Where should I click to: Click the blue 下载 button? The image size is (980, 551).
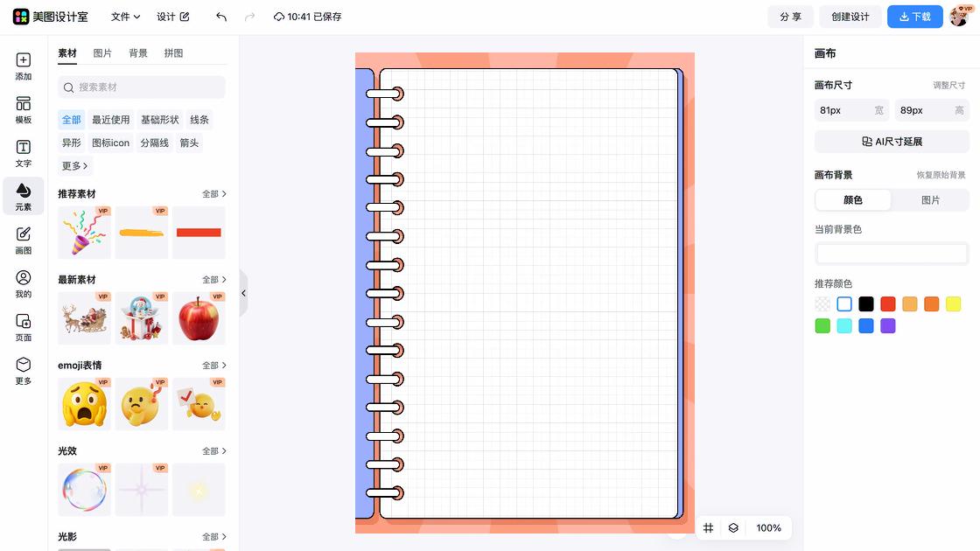click(x=915, y=17)
